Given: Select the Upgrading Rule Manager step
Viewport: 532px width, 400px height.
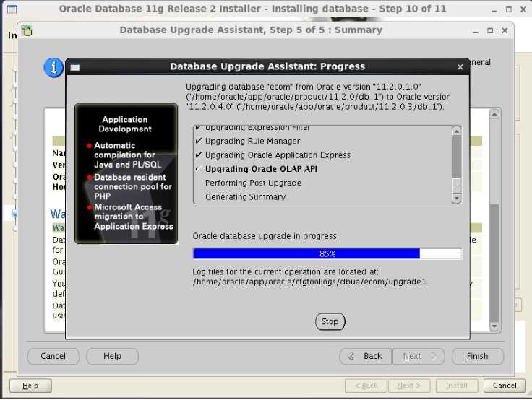Looking at the screenshot, I should click(x=252, y=141).
